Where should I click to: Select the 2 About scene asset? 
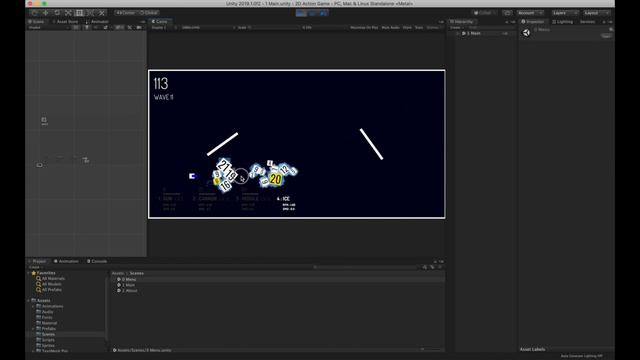click(x=127, y=291)
